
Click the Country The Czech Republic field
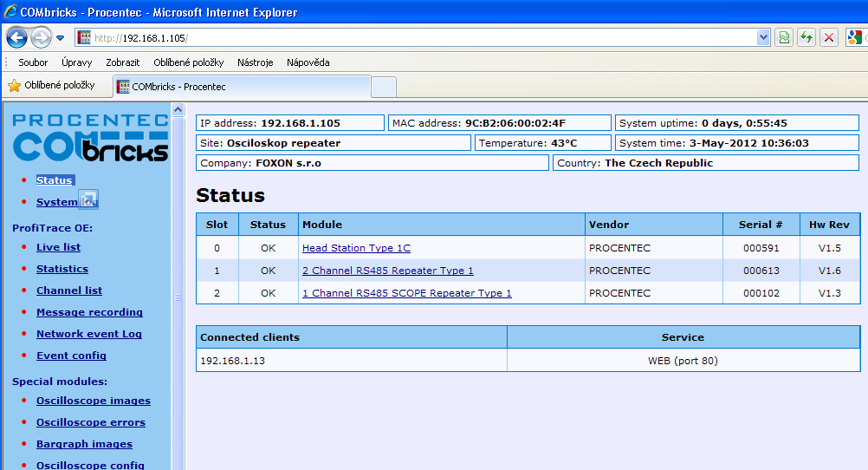706,163
